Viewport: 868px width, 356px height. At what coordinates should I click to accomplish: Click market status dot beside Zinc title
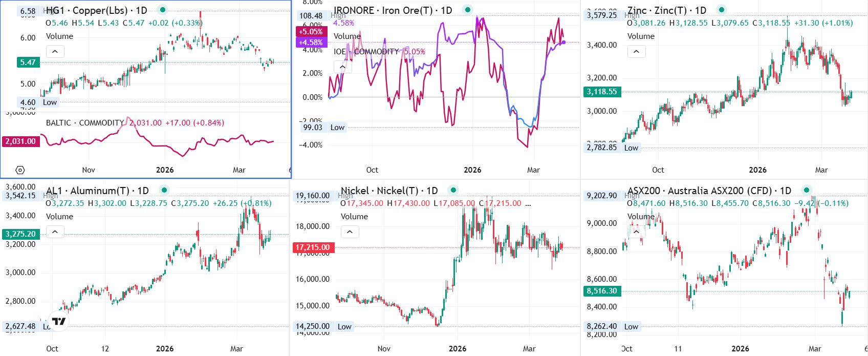(x=721, y=10)
